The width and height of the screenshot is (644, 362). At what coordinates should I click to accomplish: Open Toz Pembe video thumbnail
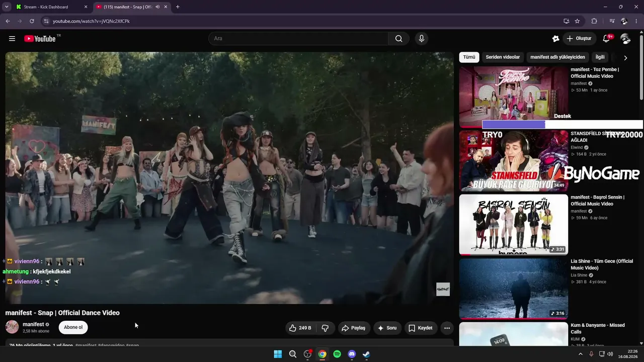click(x=513, y=97)
